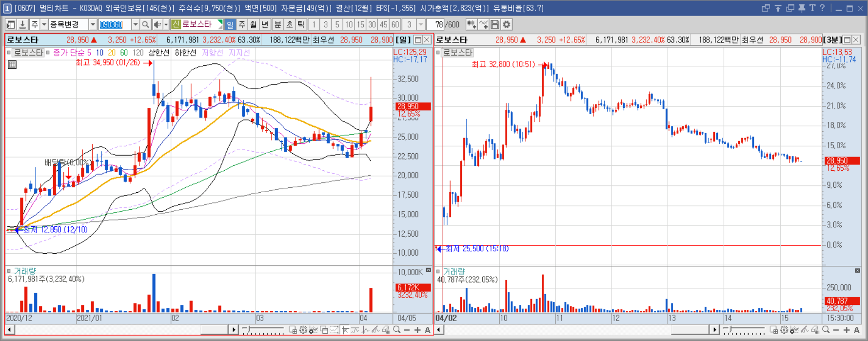The width and height of the screenshot is (868, 341).
Task: Click the T font icon in title bar
Action: 812,8
